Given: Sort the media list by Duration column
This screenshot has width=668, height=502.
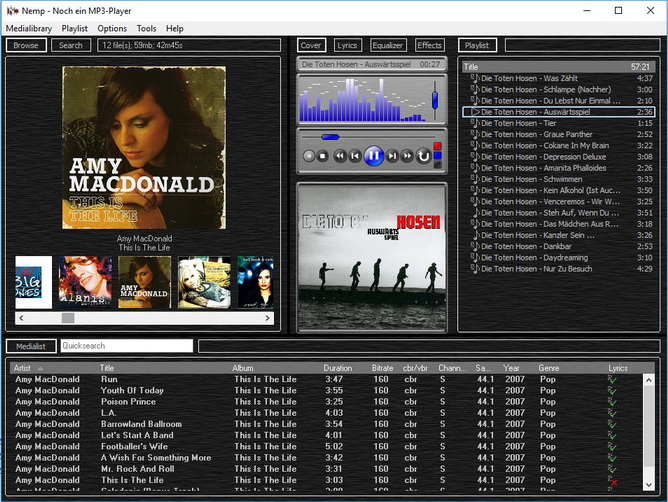Looking at the screenshot, I should point(338,368).
